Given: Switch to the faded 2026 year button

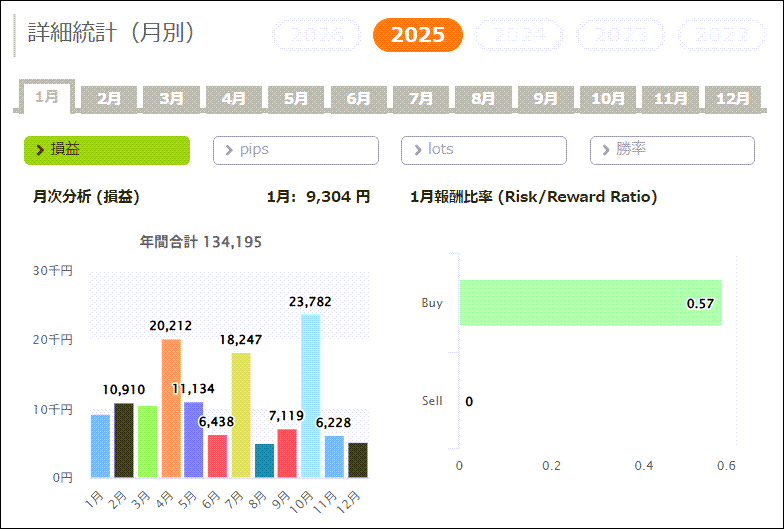Looking at the screenshot, I should (x=317, y=35).
